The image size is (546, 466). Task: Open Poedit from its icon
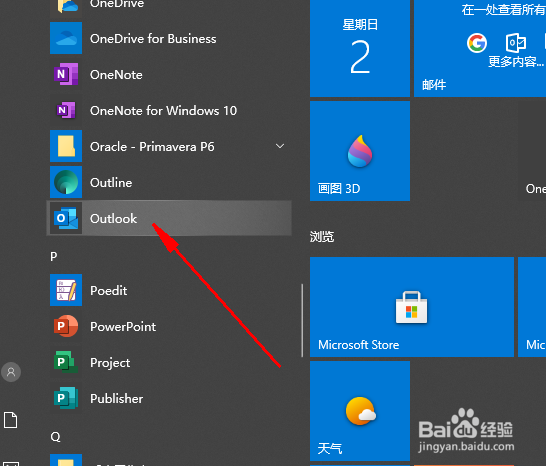click(x=66, y=290)
